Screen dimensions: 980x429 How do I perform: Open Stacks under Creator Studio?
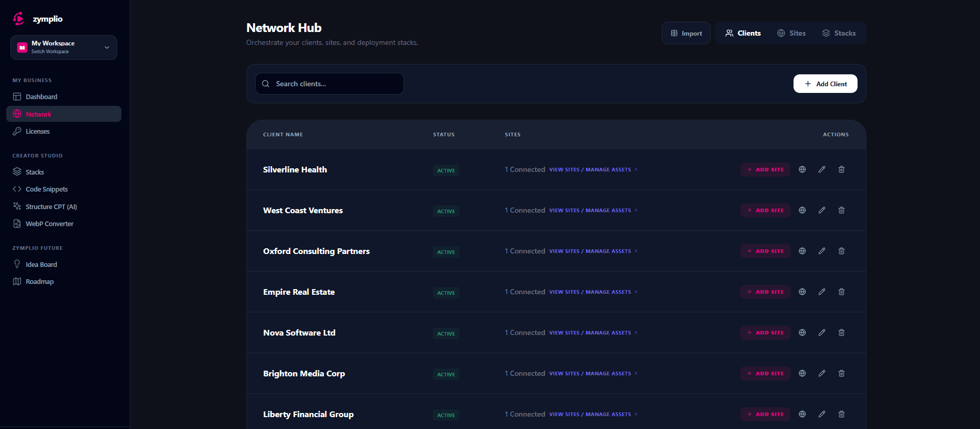coord(64,172)
